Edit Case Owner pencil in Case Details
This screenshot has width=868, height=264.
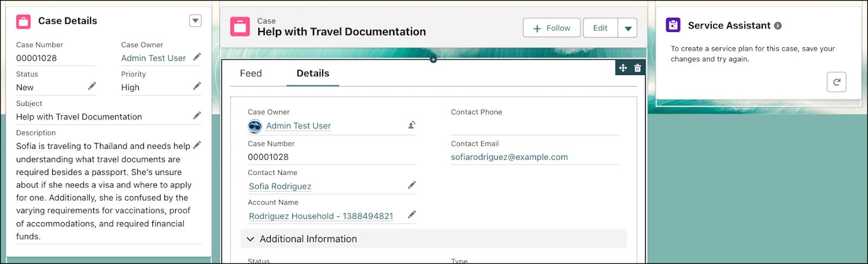click(x=197, y=57)
